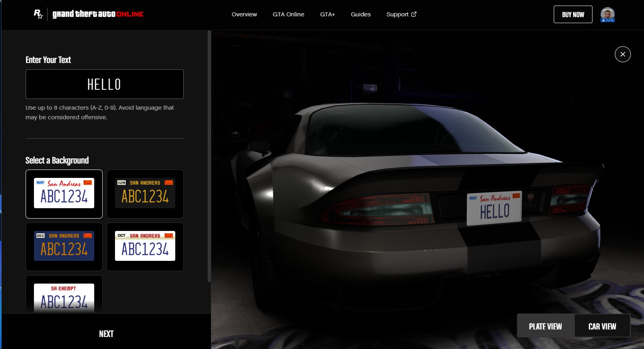Select the white MAY San Andreas plate background

(64, 194)
